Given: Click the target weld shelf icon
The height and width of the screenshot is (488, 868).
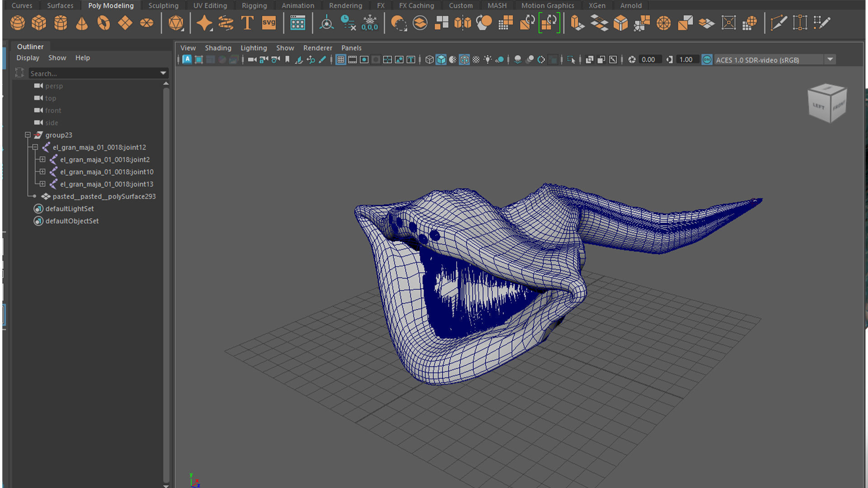Looking at the screenshot, I should tap(728, 23).
